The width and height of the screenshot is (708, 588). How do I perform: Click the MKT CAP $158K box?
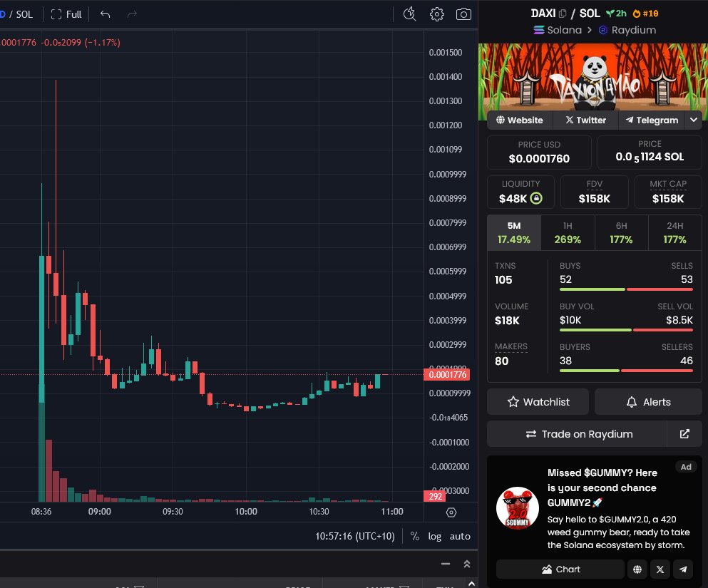point(668,192)
